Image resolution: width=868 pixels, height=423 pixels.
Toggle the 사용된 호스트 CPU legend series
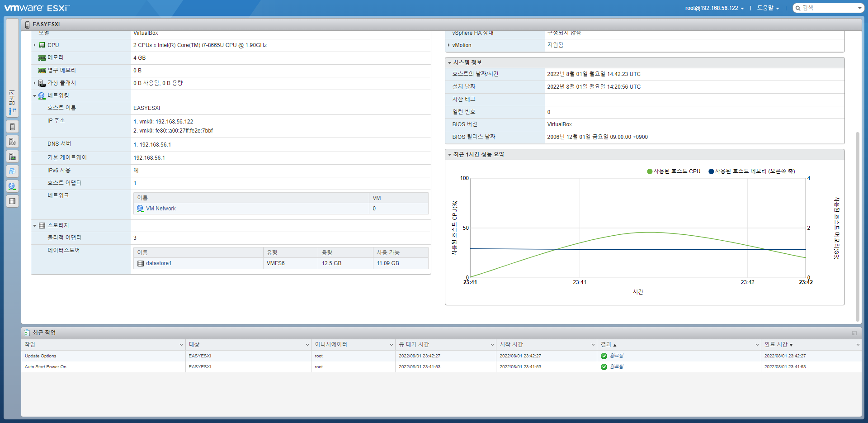click(674, 171)
